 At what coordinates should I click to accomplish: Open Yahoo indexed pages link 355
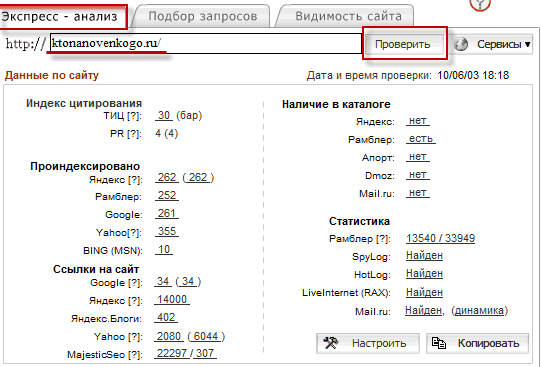click(167, 231)
